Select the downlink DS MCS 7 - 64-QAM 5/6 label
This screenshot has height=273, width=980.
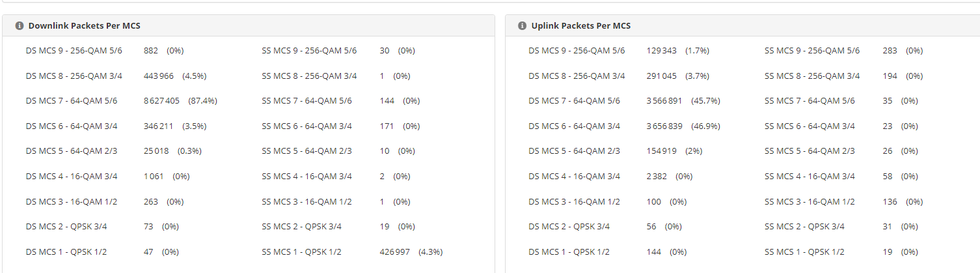(72, 101)
